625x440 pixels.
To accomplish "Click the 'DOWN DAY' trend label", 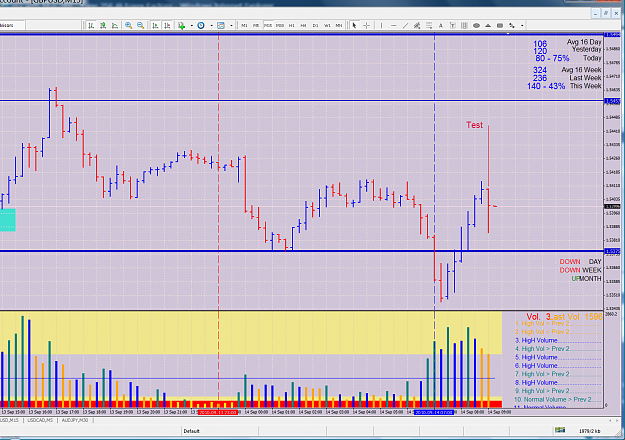I will pyautogui.click(x=580, y=261).
